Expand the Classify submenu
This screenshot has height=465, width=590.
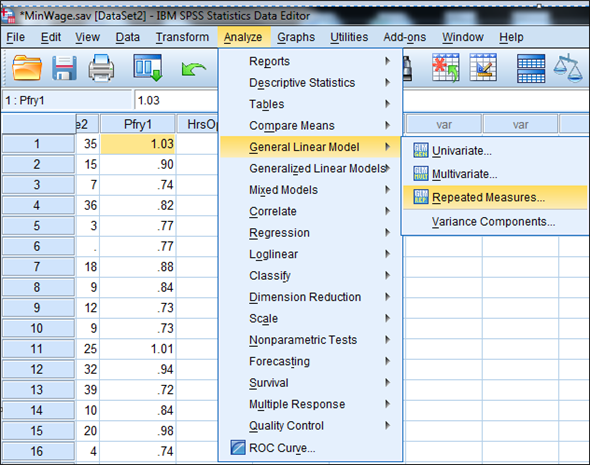point(311,275)
